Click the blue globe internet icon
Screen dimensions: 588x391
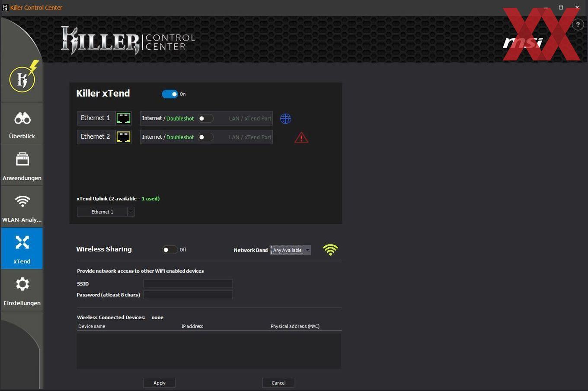pyautogui.click(x=286, y=118)
